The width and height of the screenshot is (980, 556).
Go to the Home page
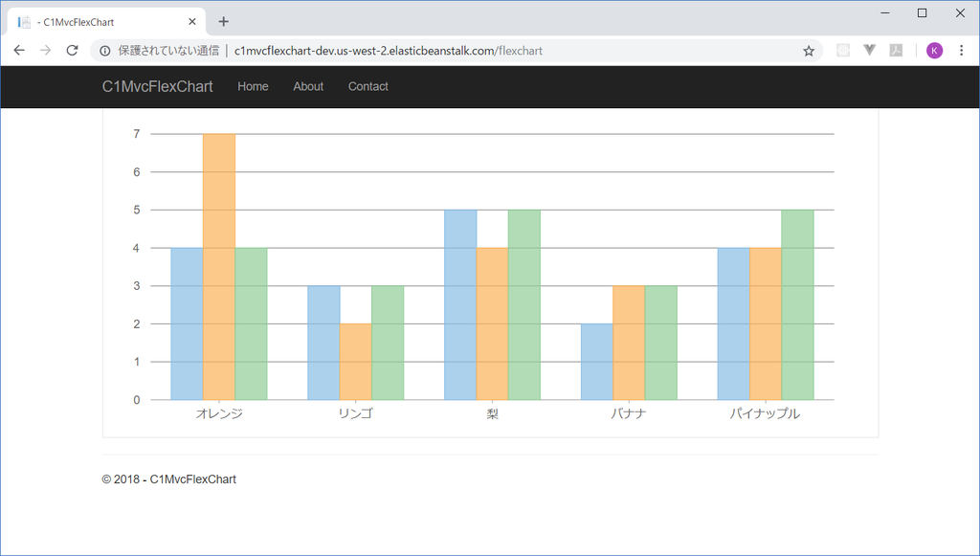[x=253, y=86]
